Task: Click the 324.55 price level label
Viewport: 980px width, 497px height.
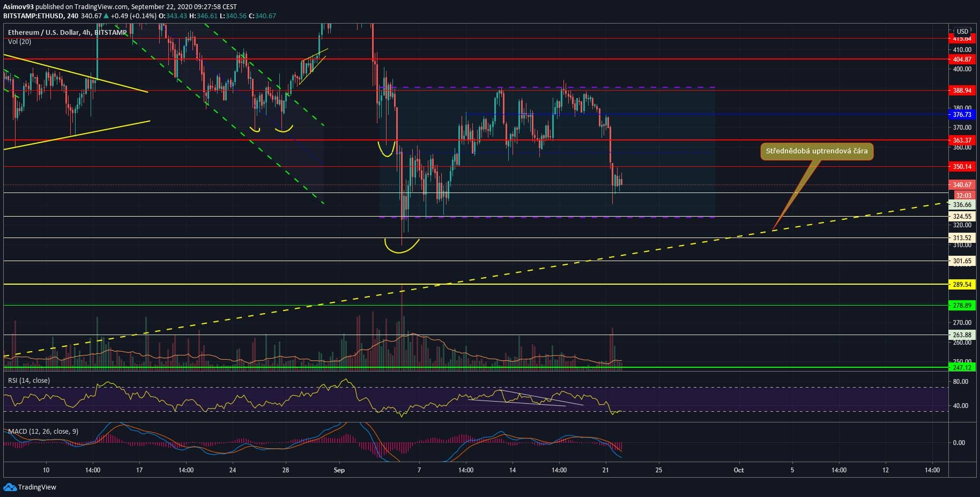Action: pos(962,217)
